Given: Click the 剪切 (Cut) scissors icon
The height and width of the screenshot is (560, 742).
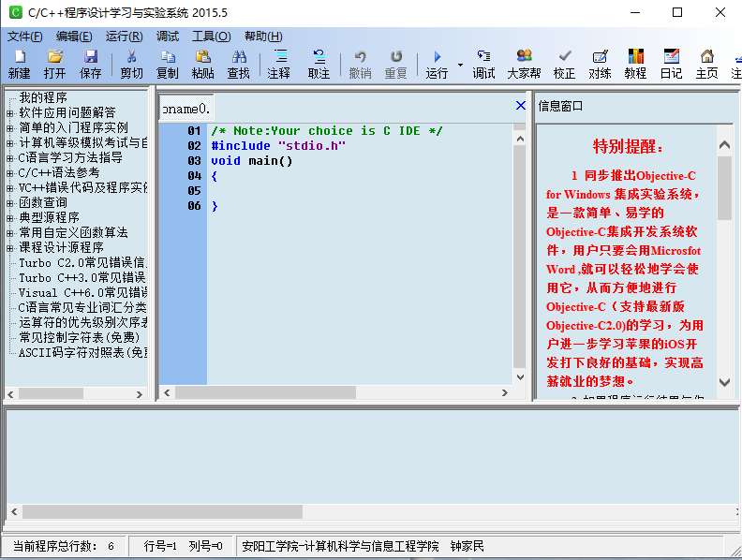Looking at the screenshot, I should tap(132, 63).
